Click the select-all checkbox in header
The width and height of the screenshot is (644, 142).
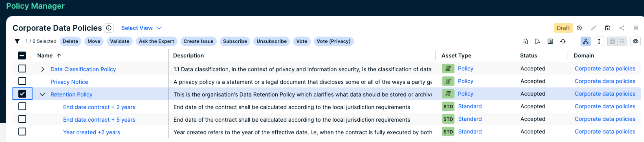(22, 55)
